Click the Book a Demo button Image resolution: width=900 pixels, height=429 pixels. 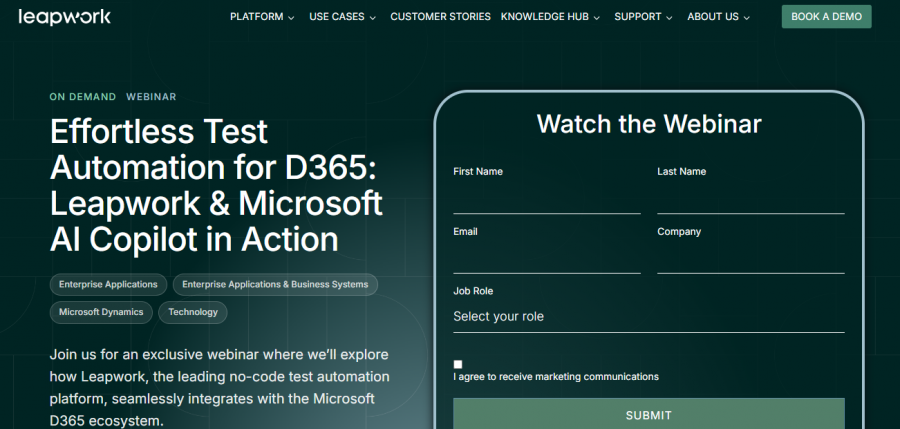click(x=827, y=17)
